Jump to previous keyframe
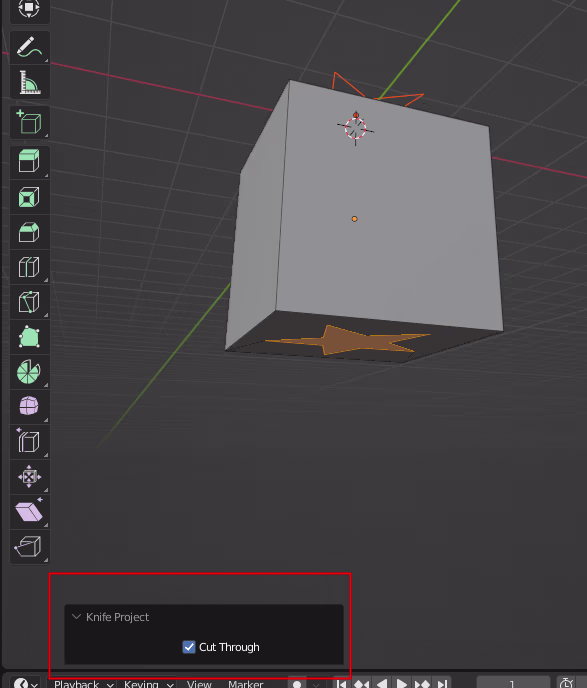Screen dimensions: 587x688 pyautogui.click(x=361, y=684)
